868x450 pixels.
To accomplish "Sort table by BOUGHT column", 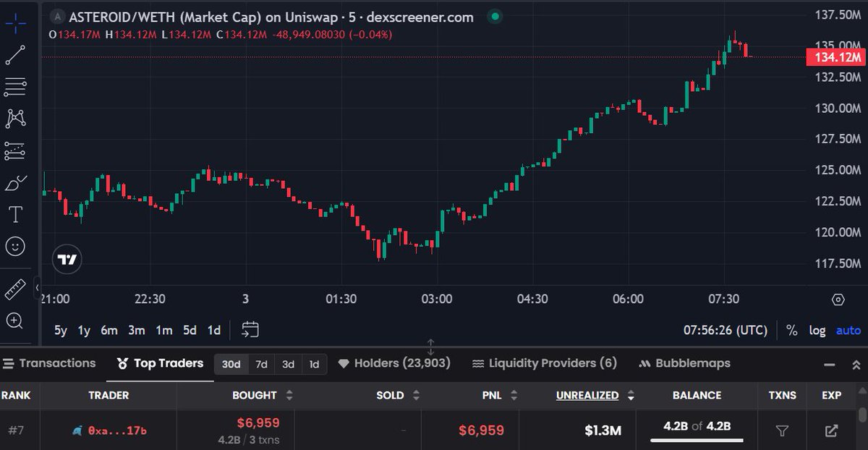I will [263, 395].
